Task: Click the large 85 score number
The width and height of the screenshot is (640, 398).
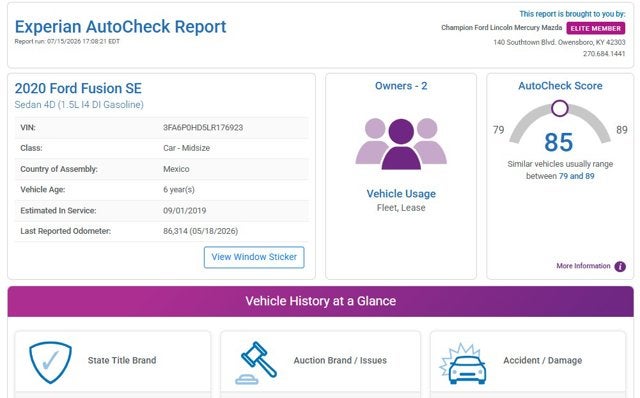Action: coord(559,142)
